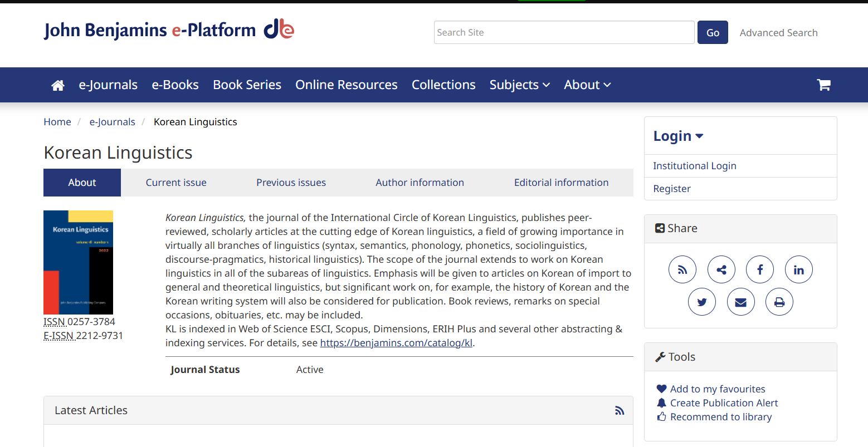Expand the Login dropdown
Image resolution: width=868 pixels, height=447 pixels.
(x=678, y=136)
